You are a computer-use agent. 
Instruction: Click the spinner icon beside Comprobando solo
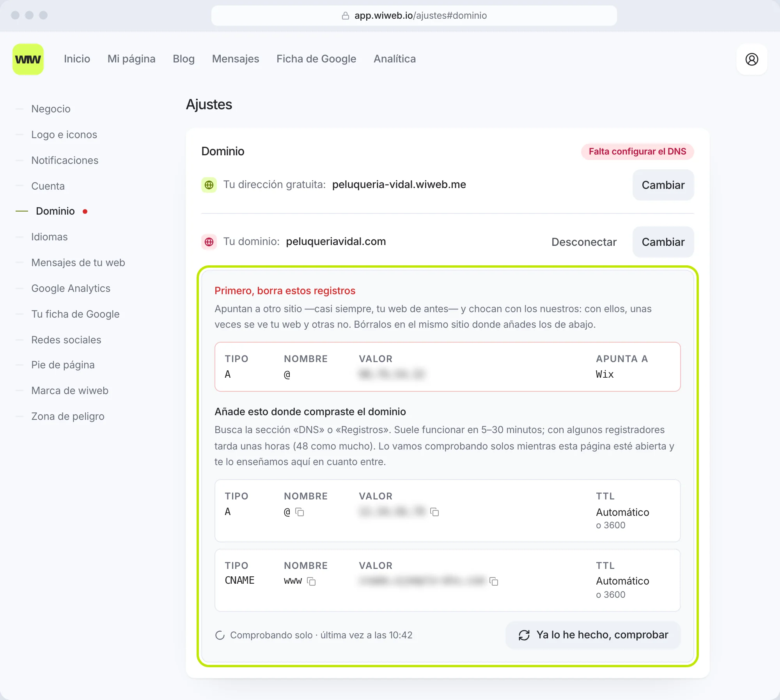(x=220, y=635)
